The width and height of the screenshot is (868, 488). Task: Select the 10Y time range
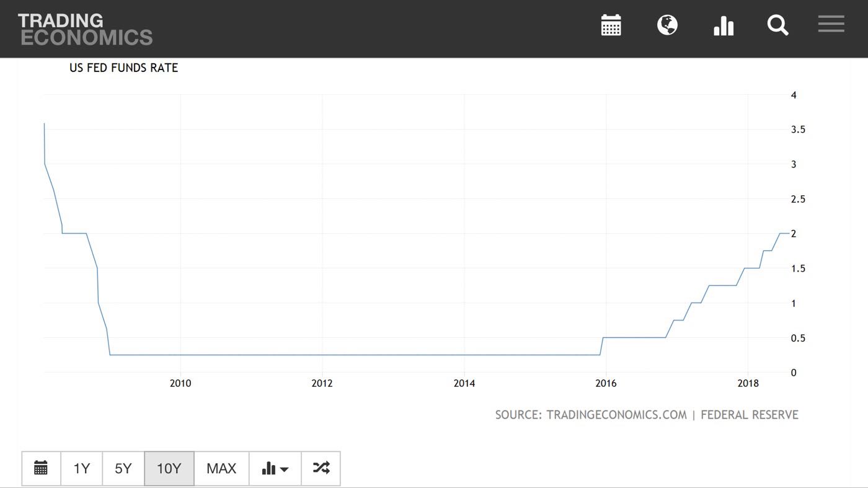pos(169,468)
